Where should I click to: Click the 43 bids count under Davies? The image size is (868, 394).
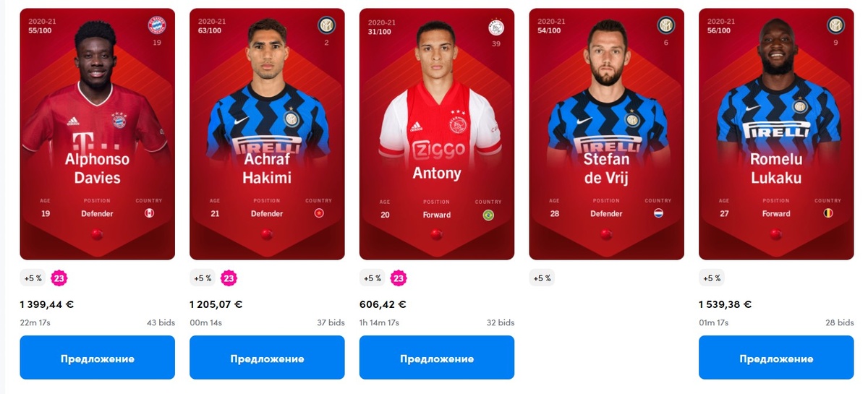(x=162, y=323)
